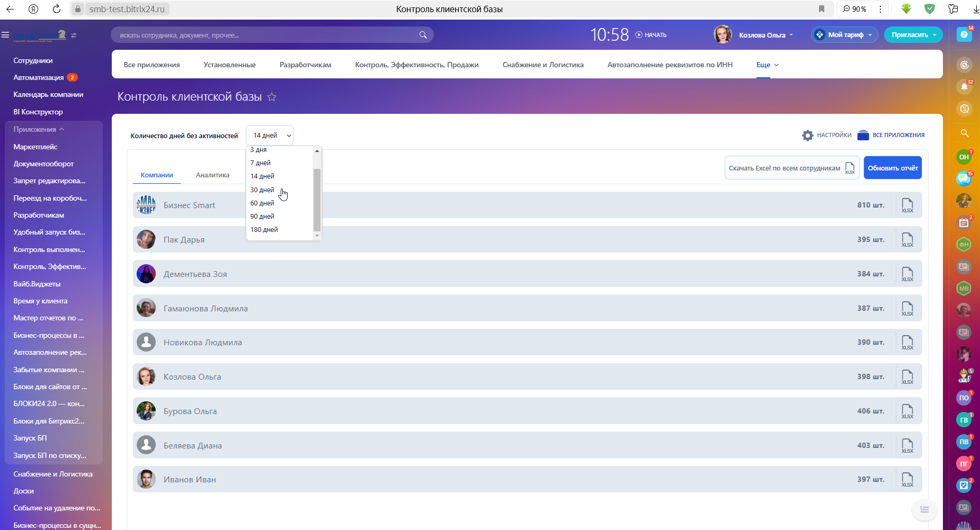Choose 90 дней option

coord(262,216)
